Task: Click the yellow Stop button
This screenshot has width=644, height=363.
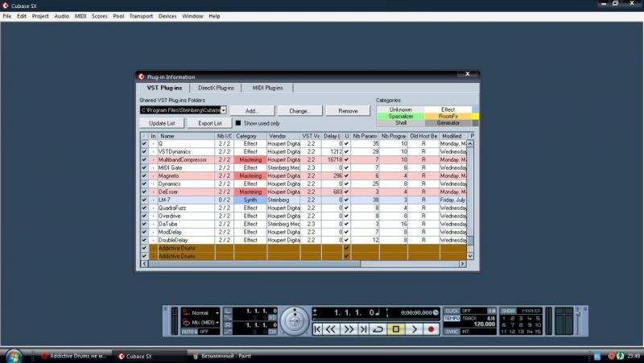Action: point(396,329)
